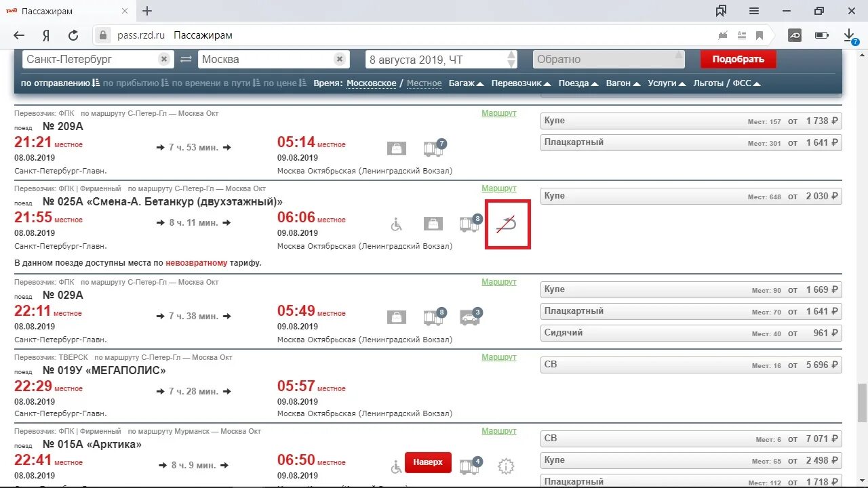The width and height of the screenshot is (868, 488).
Task: Click the info gear icon for train 015А
Action: pos(506,466)
